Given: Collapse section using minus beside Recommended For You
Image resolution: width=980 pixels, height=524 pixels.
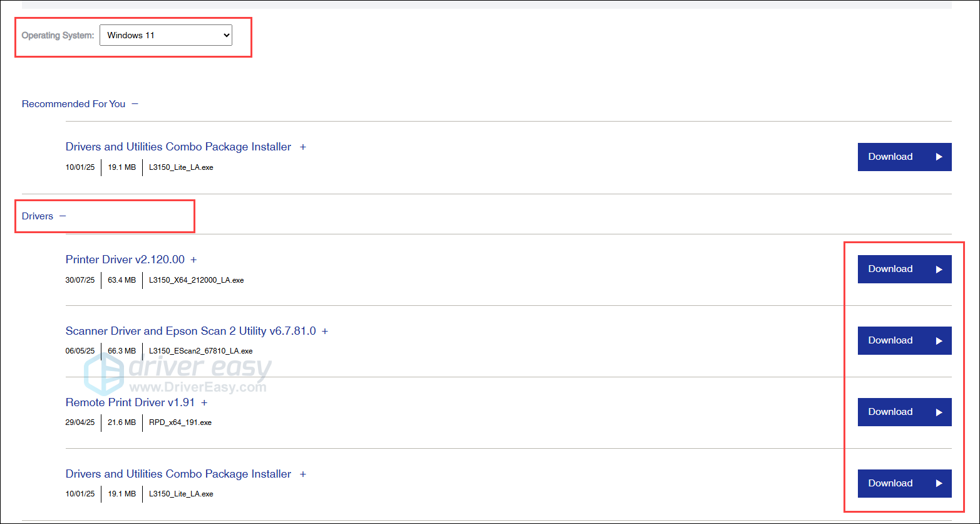Looking at the screenshot, I should point(135,104).
